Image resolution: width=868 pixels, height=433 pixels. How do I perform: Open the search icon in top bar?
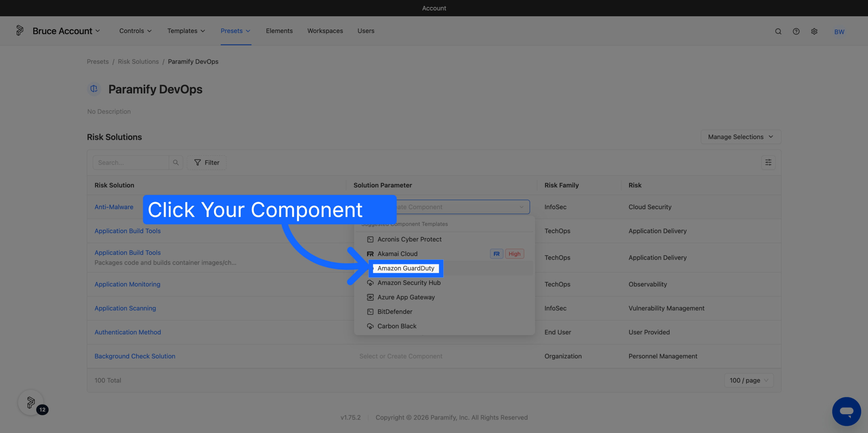[778, 31]
